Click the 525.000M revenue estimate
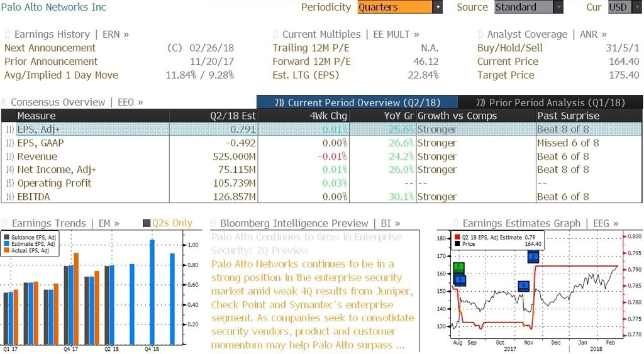The width and height of the screenshot is (644, 354). pos(234,157)
